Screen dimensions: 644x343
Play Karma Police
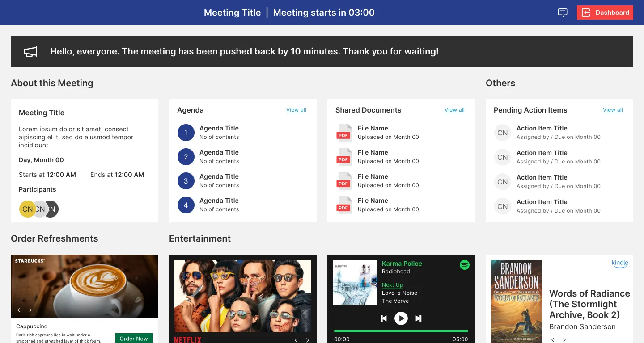pyautogui.click(x=401, y=318)
